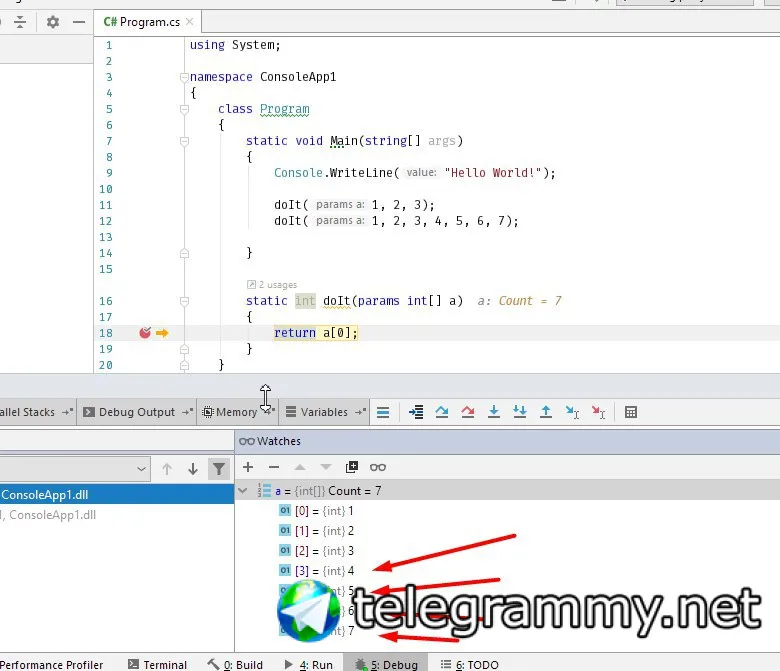Click the Step Into icon
The width and height of the screenshot is (780, 671).
coord(493,412)
